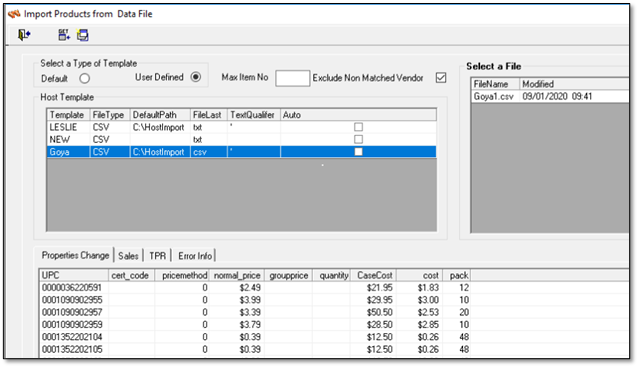
Task: Click the Max Item No input field
Action: (292, 78)
